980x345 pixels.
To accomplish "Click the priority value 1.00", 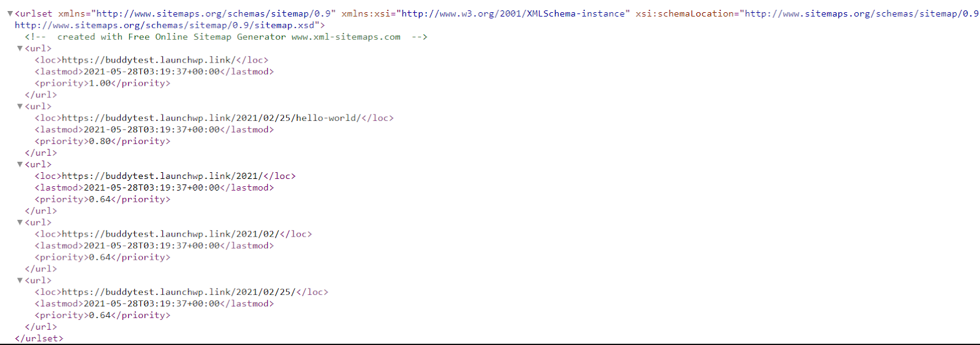I will coord(100,83).
